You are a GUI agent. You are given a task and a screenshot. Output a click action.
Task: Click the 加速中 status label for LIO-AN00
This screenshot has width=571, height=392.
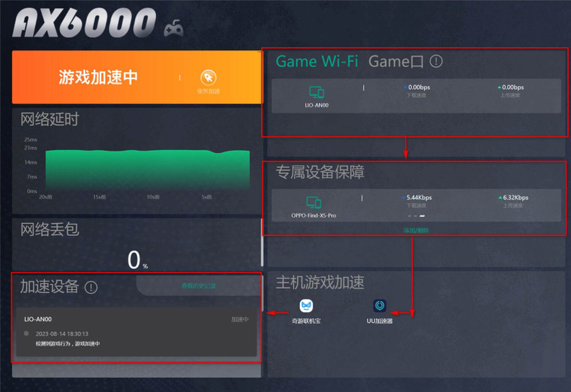point(240,319)
